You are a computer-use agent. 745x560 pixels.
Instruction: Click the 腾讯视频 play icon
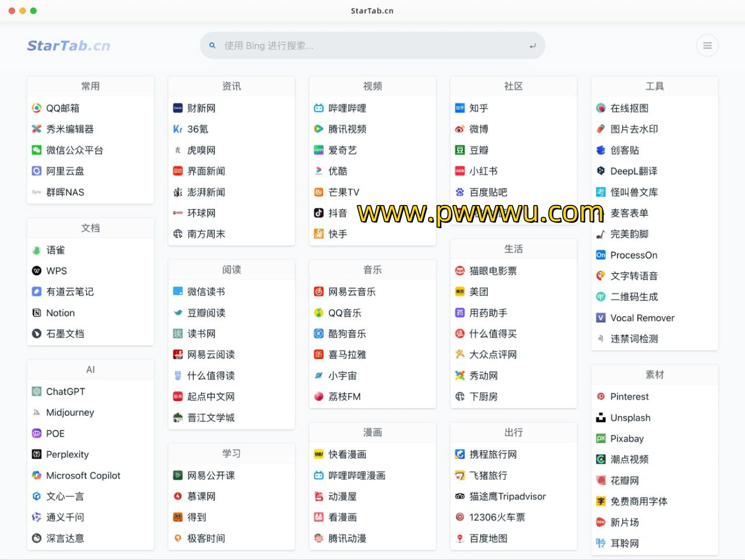319,129
